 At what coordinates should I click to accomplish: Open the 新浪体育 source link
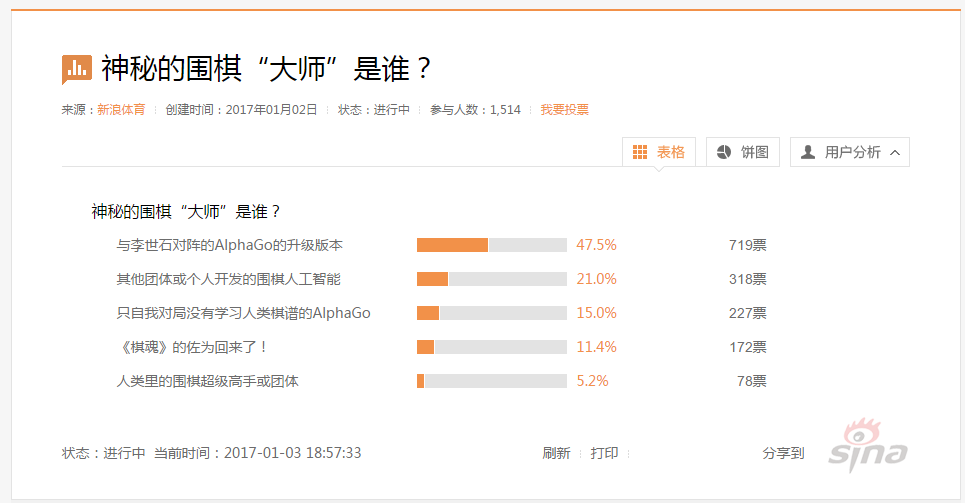point(121,110)
